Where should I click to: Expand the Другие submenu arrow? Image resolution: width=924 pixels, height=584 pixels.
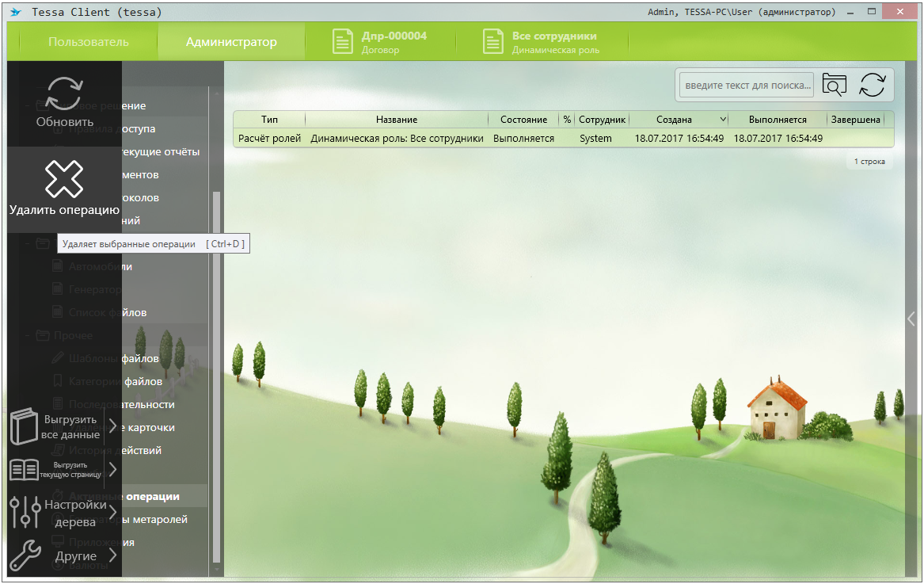point(112,555)
